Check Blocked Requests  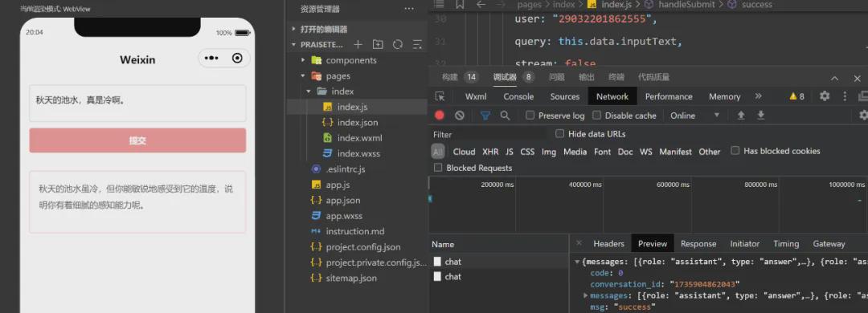pyautogui.click(x=438, y=168)
